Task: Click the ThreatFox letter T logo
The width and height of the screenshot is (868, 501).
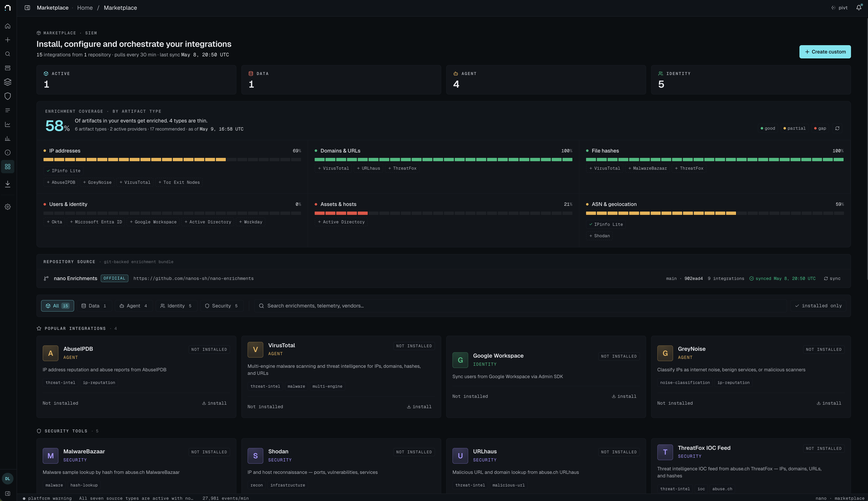Action: (x=665, y=452)
